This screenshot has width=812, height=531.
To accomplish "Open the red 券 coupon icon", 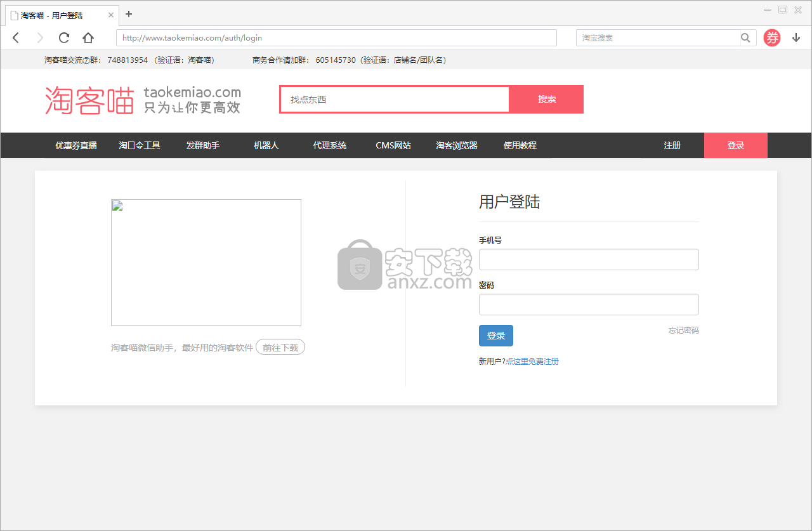I will click(x=772, y=38).
